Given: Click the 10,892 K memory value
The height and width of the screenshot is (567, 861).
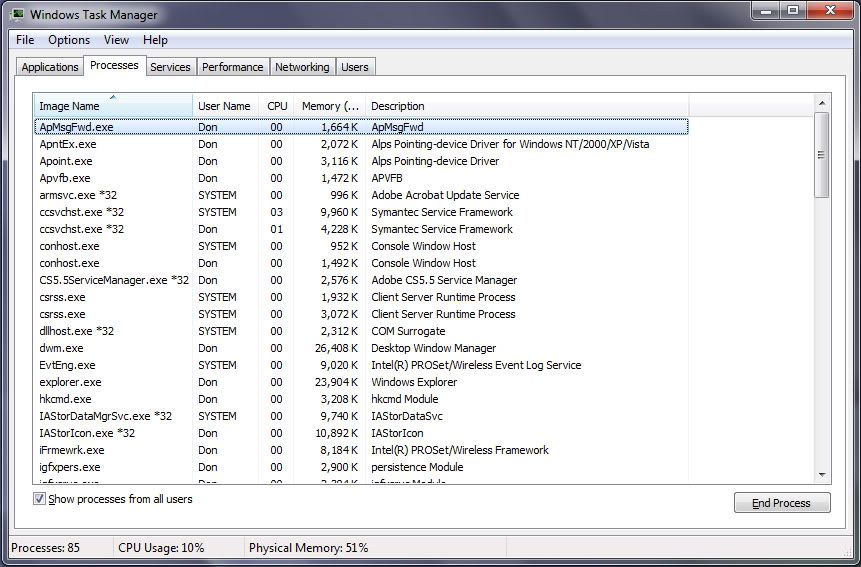Looking at the screenshot, I should click(337, 433).
